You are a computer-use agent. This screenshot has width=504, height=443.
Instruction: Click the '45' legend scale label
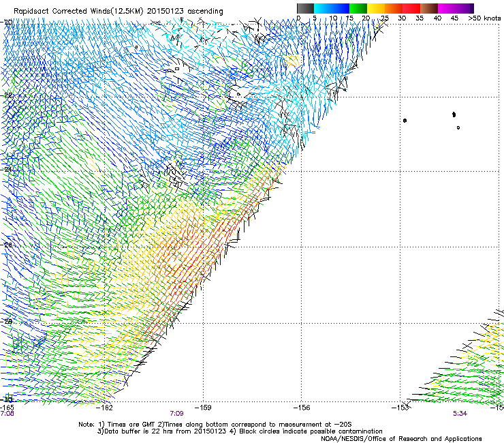[454, 18]
